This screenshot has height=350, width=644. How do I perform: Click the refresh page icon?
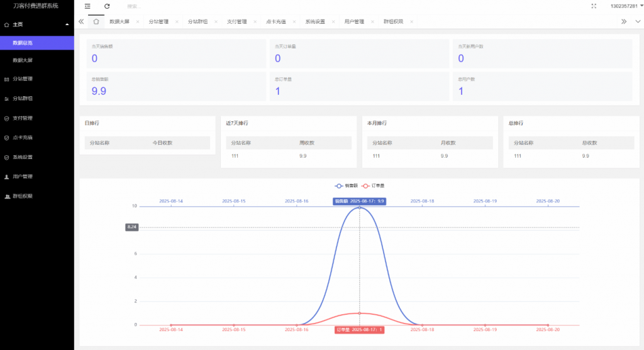pyautogui.click(x=107, y=6)
